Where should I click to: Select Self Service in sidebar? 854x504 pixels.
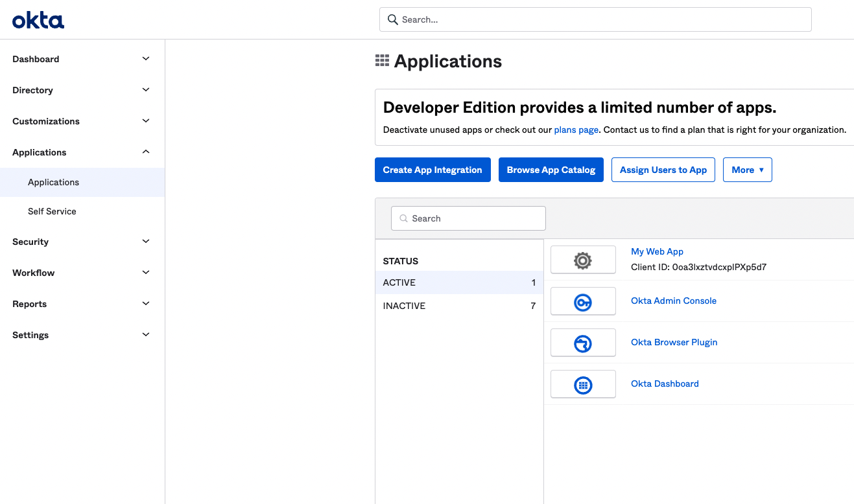52,211
